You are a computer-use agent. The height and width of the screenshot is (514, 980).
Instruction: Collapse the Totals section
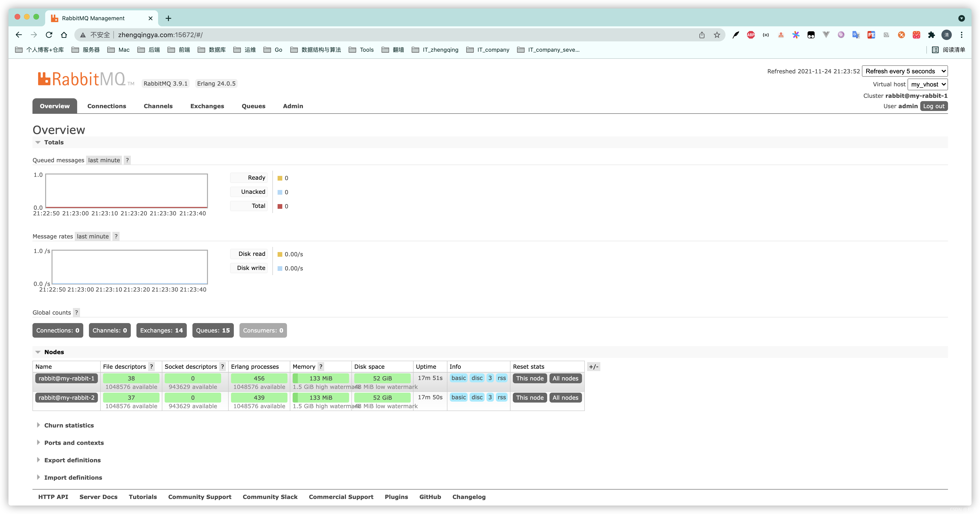(x=54, y=142)
